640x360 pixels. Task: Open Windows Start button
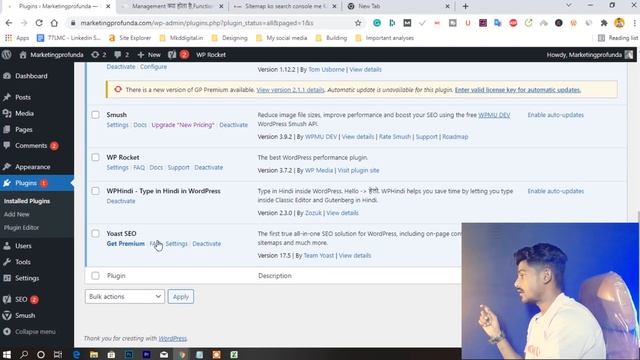(x=7, y=354)
